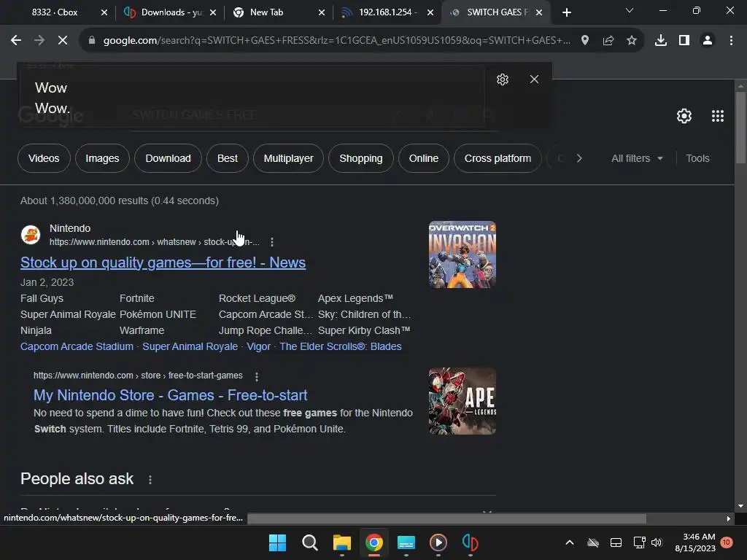The image size is (747, 560).
Task: Toggle the Chrome side panel
Action: (684, 41)
